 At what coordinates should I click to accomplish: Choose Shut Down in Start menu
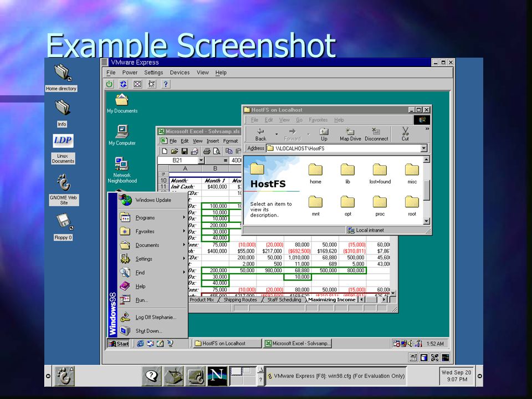coord(153,331)
